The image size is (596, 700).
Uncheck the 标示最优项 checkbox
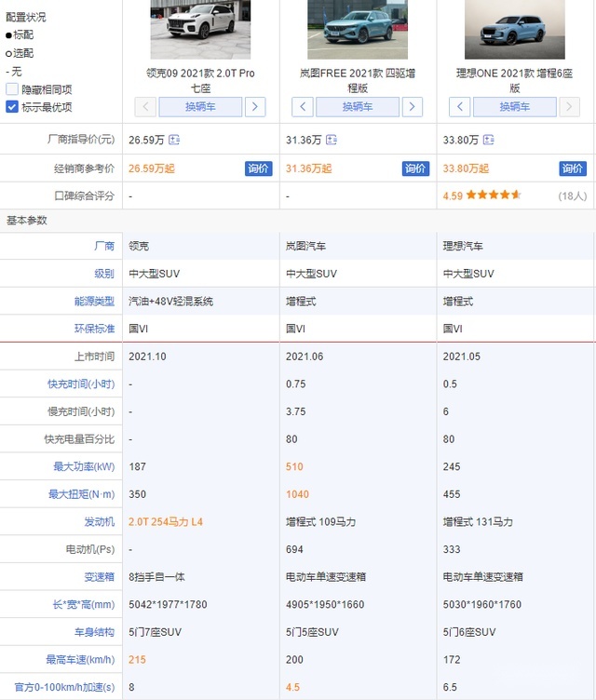point(12,107)
